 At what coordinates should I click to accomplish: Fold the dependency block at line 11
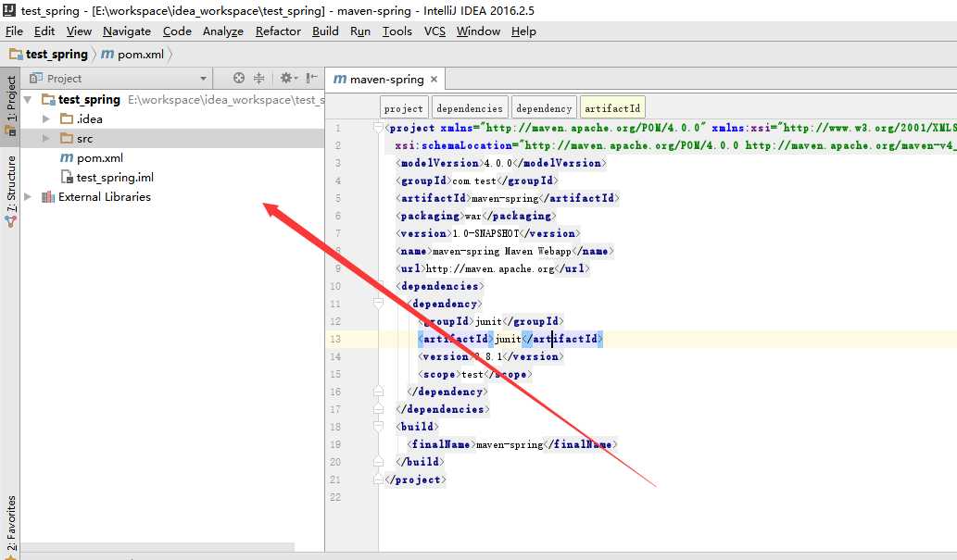(x=378, y=304)
